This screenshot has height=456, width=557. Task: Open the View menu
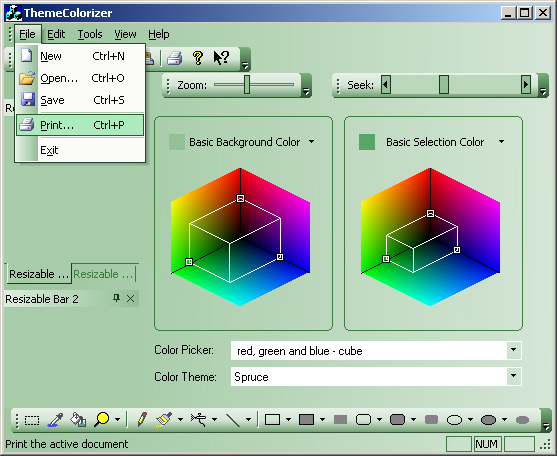click(x=125, y=34)
